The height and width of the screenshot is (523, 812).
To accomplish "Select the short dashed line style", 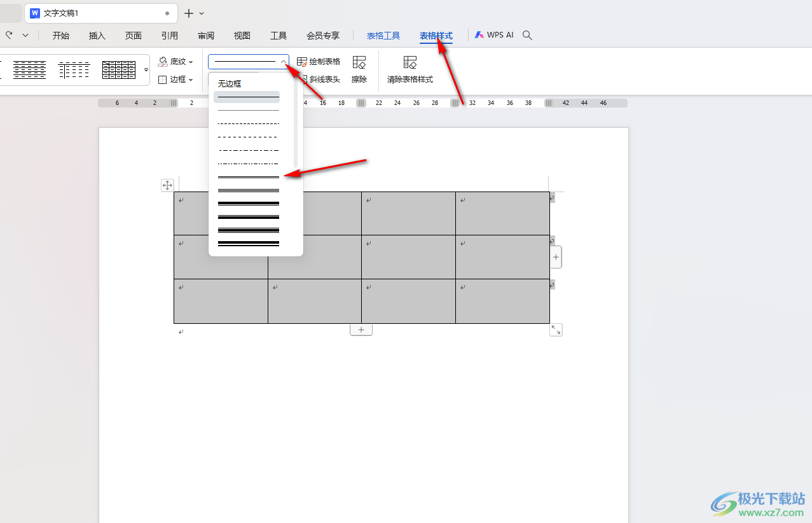I will click(x=247, y=123).
